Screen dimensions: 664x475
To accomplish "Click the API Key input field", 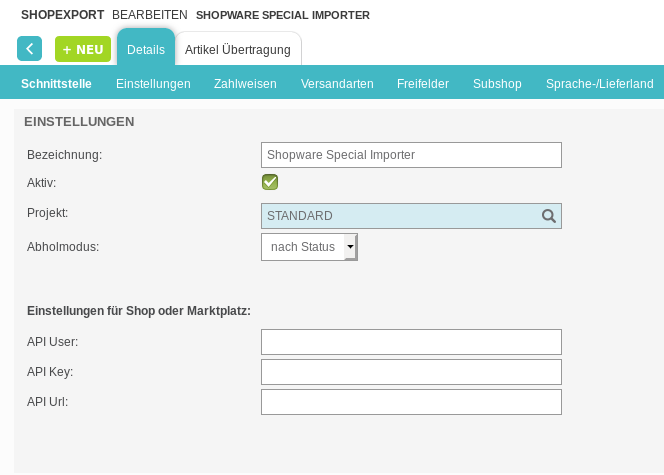I will 410,372.
